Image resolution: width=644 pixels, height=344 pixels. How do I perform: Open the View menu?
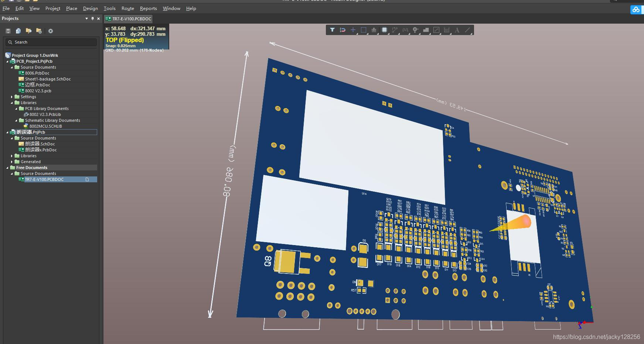click(x=34, y=8)
